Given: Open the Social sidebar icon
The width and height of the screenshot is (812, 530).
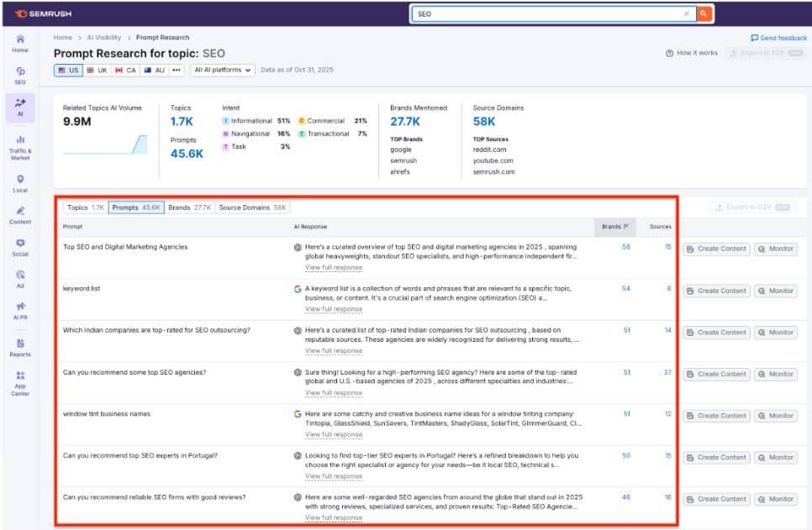Looking at the screenshot, I should click(x=20, y=248).
